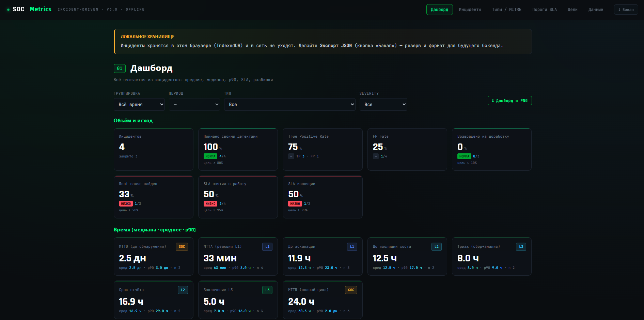Export dashboard with Дашборд в PNG button

[509, 101]
